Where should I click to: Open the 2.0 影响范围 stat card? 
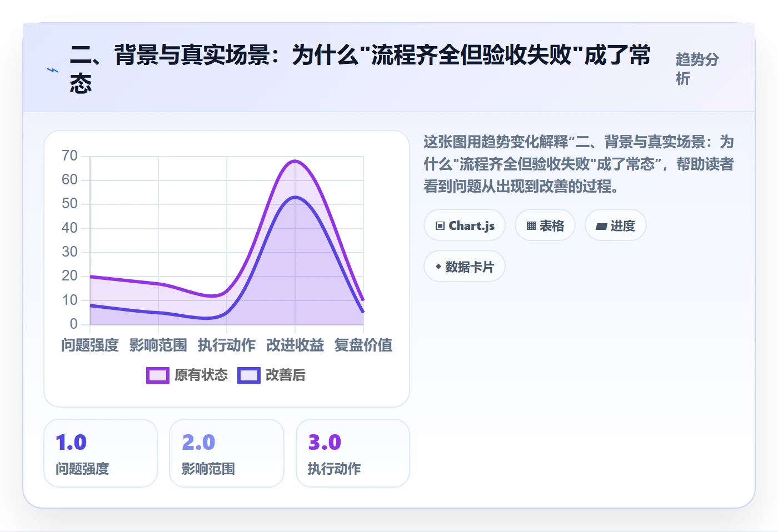coord(227,453)
